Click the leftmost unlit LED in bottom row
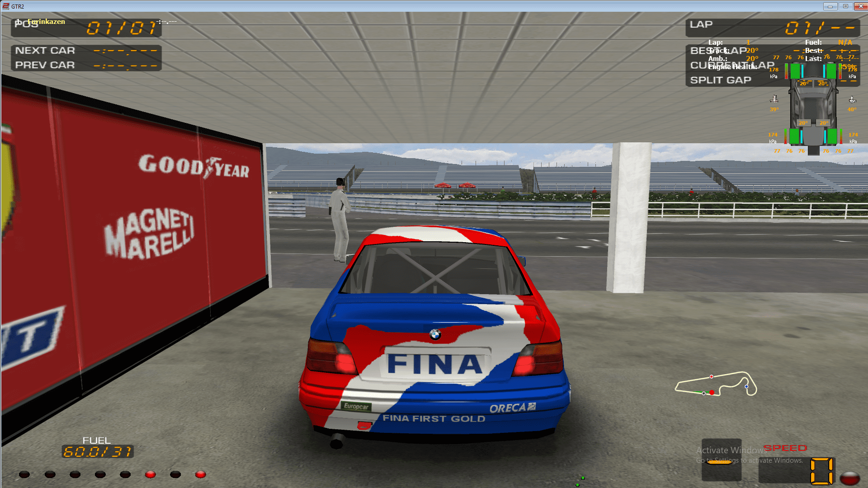The width and height of the screenshot is (868, 488). tap(24, 474)
